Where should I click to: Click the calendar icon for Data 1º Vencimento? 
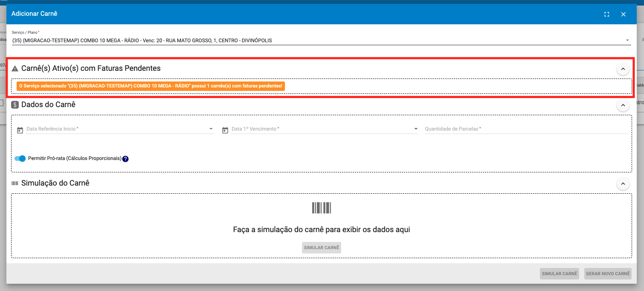[225, 130]
